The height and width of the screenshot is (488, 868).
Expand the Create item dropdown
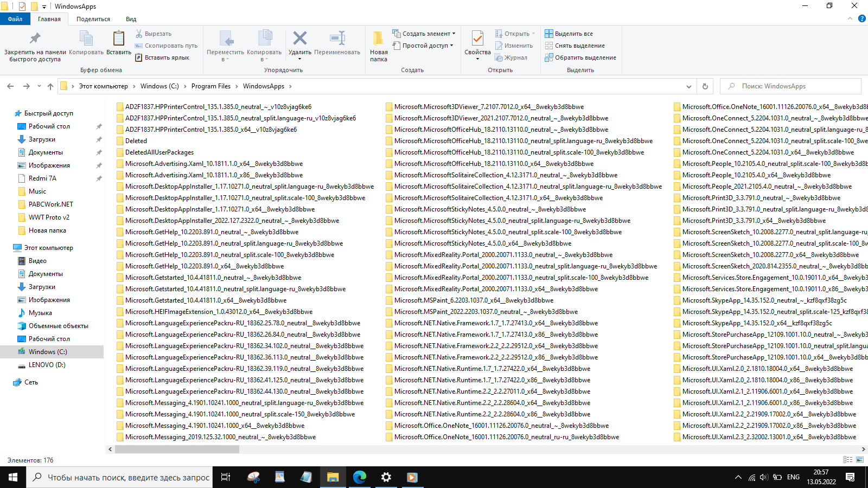[424, 34]
